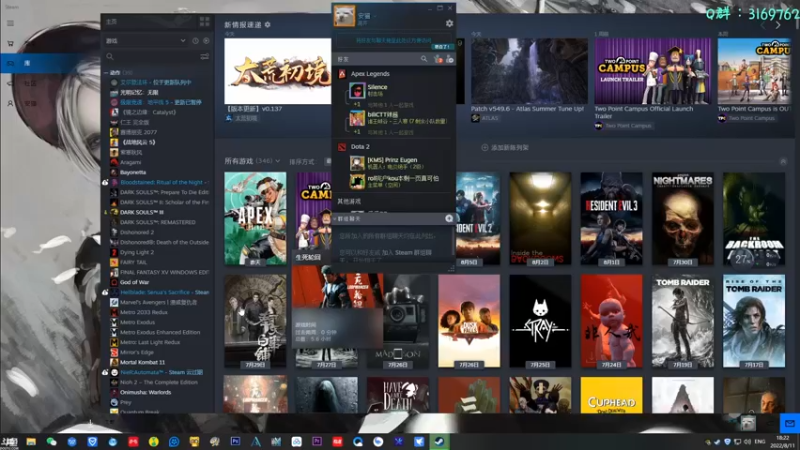The width and height of the screenshot is (800, 450).
Task: Select Mortal Kombat 11 in game list
Action: point(142,362)
